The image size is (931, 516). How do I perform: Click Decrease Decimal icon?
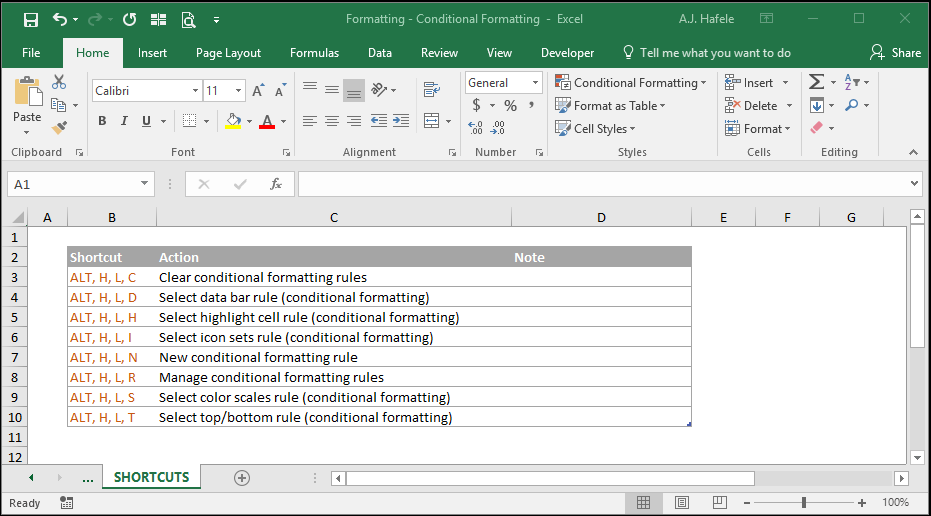point(498,128)
